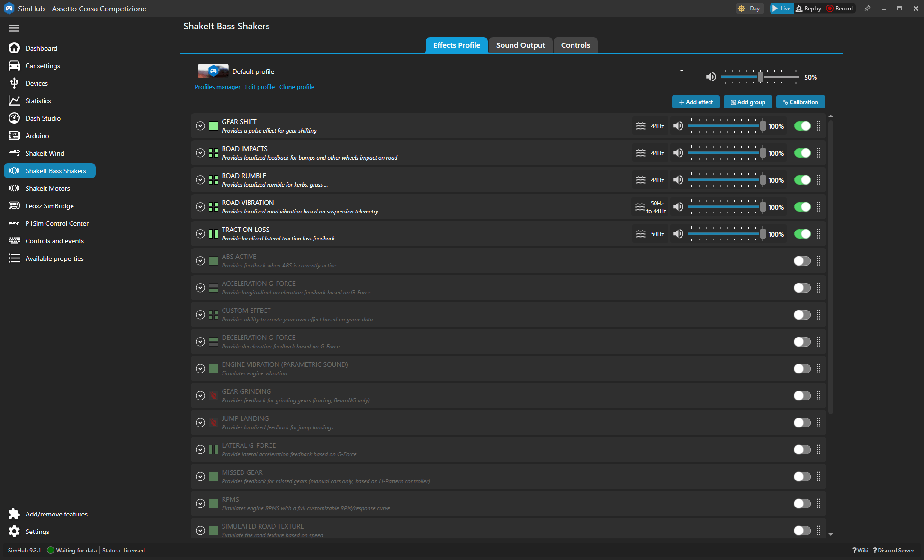Click the Add effect button
This screenshot has height=560, width=924.
click(x=695, y=102)
